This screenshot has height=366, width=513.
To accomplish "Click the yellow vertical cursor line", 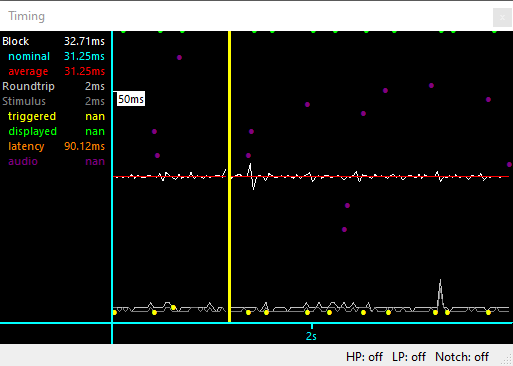I will click(229, 177).
